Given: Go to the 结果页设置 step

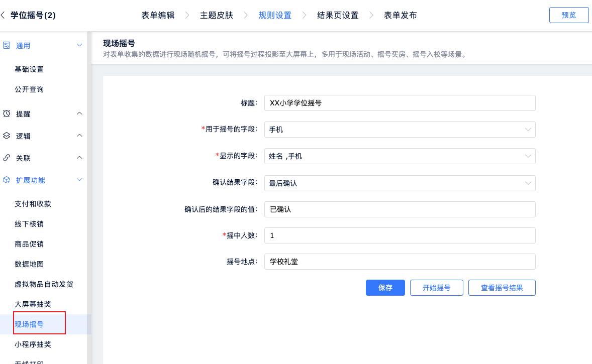Looking at the screenshot, I should pyautogui.click(x=338, y=16).
